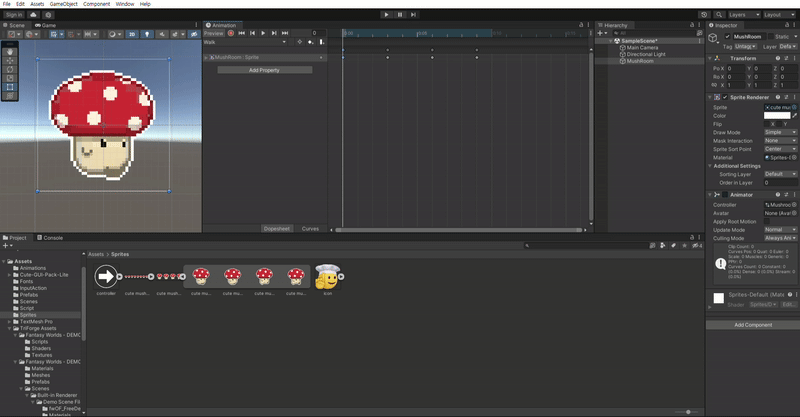This screenshot has height=417, width=800.
Task: Click the Add Event icon
Action: 321,42
